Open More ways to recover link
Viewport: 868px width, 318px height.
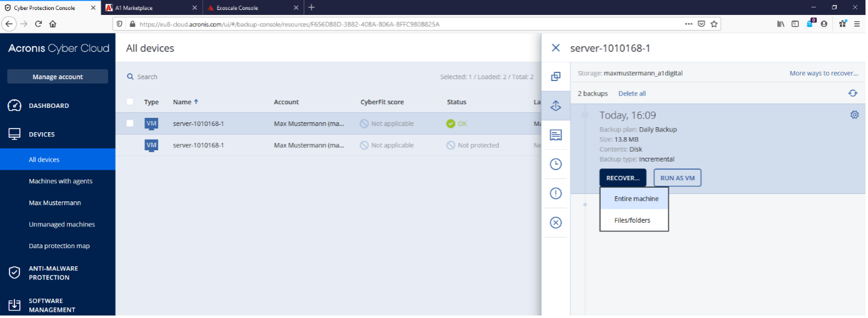(x=824, y=73)
